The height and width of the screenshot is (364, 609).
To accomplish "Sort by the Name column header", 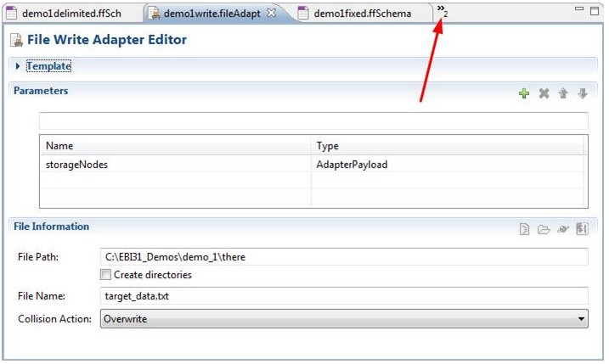I will [x=176, y=146].
